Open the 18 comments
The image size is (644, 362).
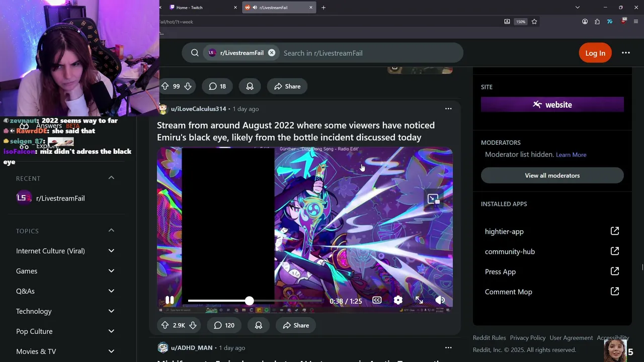click(217, 86)
